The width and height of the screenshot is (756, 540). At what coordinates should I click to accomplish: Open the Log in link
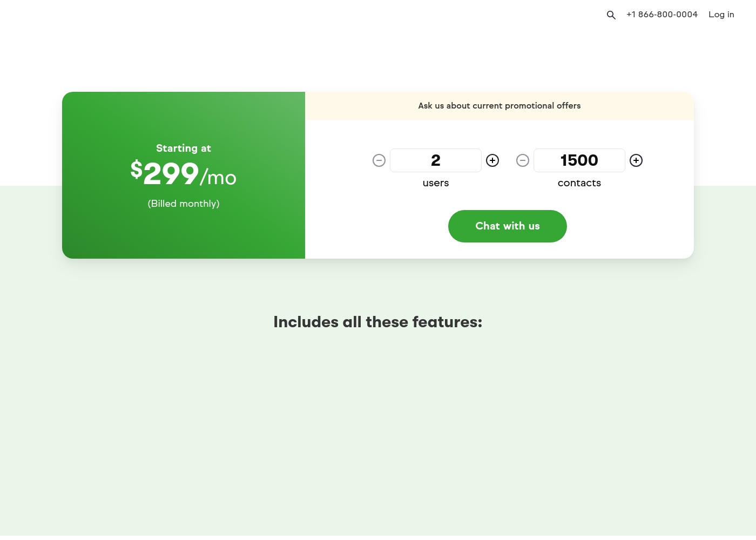(721, 15)
